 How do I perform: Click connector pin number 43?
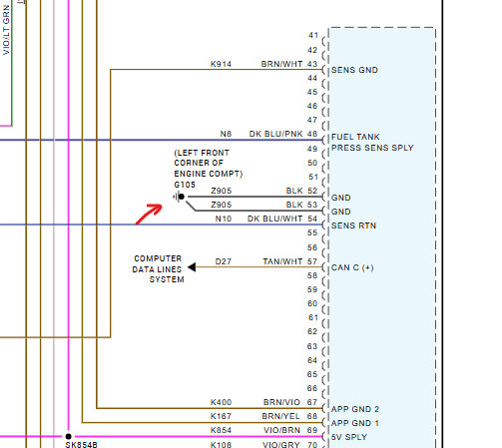coord(312,64)
